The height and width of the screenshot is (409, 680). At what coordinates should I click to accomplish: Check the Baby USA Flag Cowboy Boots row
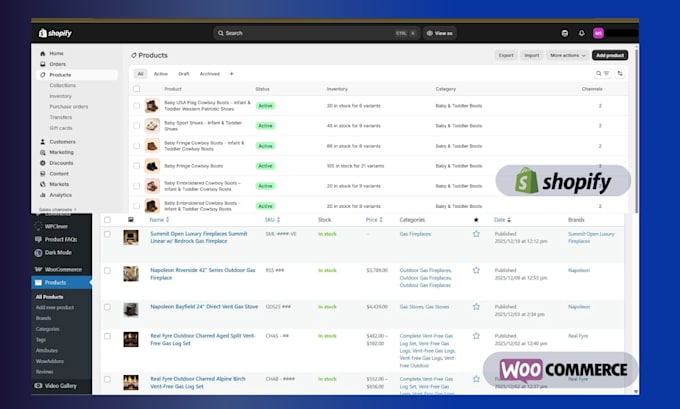[137, 106]
